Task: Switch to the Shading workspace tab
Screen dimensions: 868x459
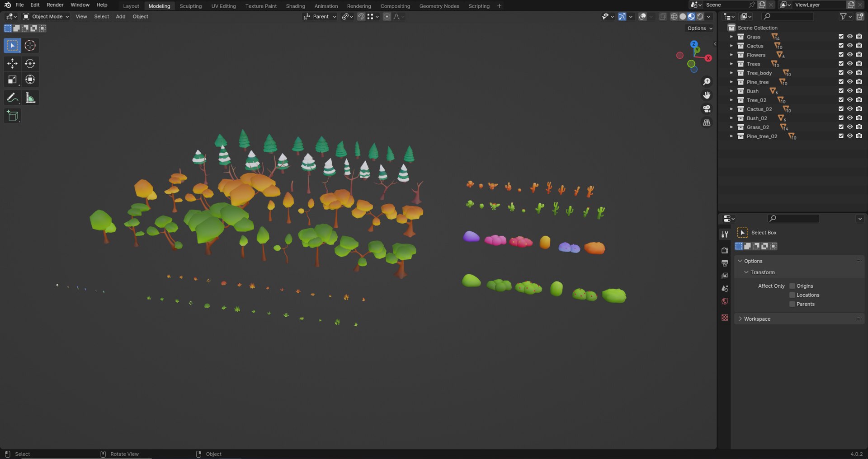Action: [295, 6]
